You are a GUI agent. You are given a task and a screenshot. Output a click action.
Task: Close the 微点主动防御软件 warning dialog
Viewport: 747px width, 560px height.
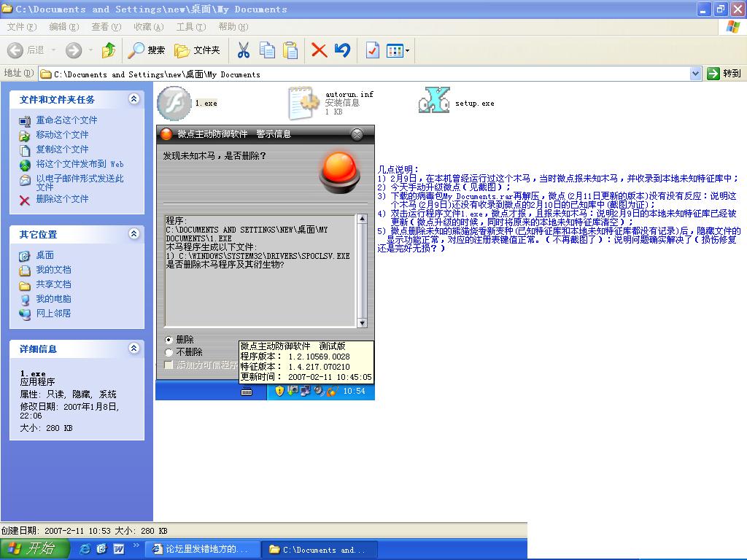357,134
